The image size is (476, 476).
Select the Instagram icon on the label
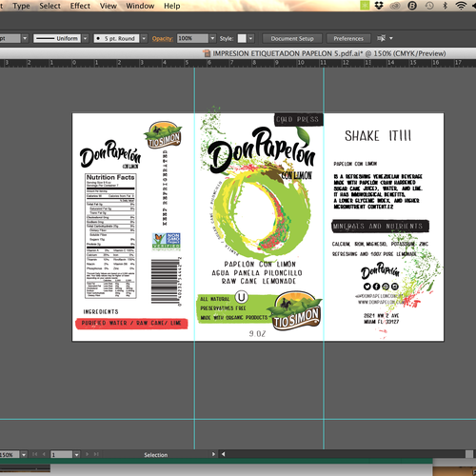click(394, 287)
